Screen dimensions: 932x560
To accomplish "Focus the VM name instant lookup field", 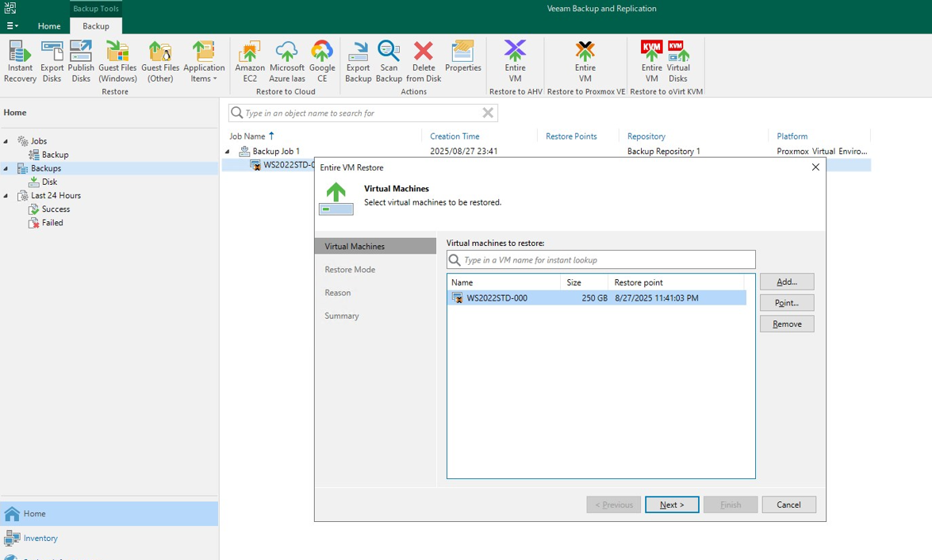I will (601, 260).
